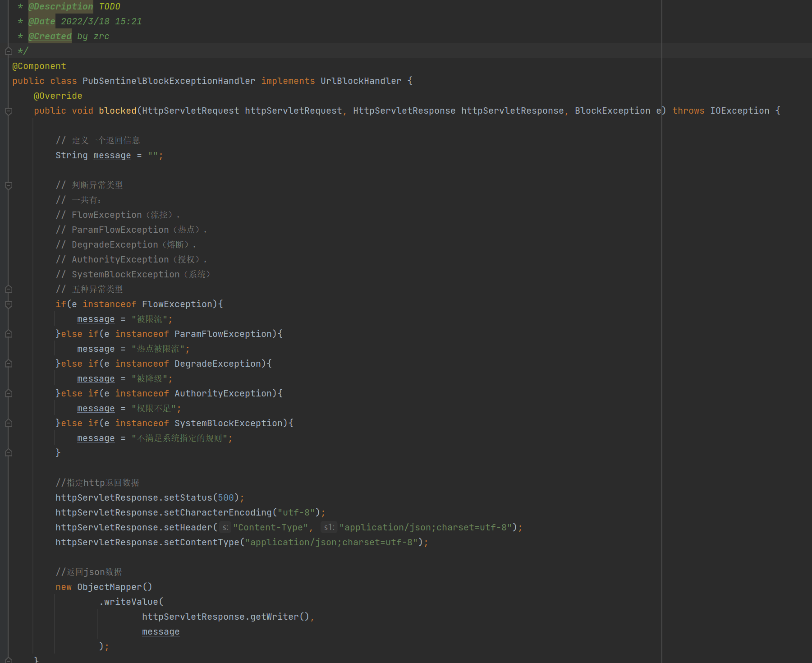Screen dimensions: 812x663
Task: Fold the comment block starting at "// 判断异常类型"
Action: [x=9, y=185]
